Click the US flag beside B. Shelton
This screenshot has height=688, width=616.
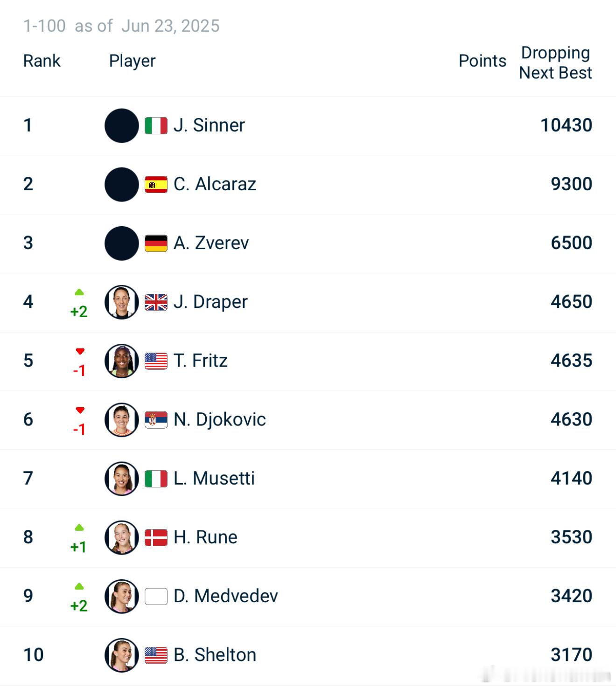[x=156, y=655]
